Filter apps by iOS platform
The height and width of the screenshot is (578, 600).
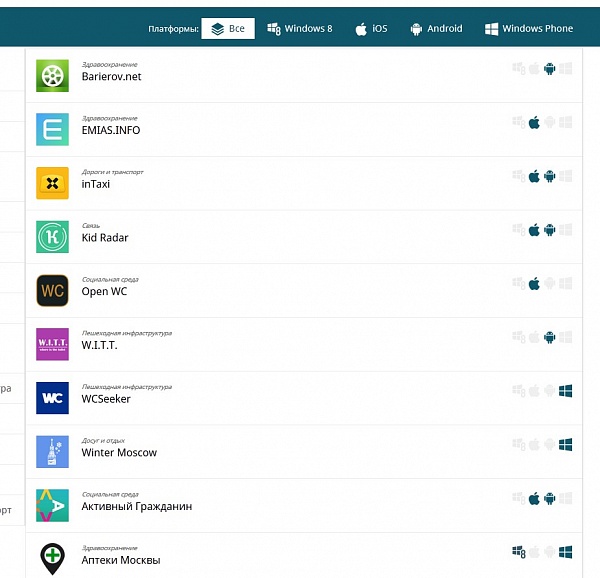pos(371,29)
